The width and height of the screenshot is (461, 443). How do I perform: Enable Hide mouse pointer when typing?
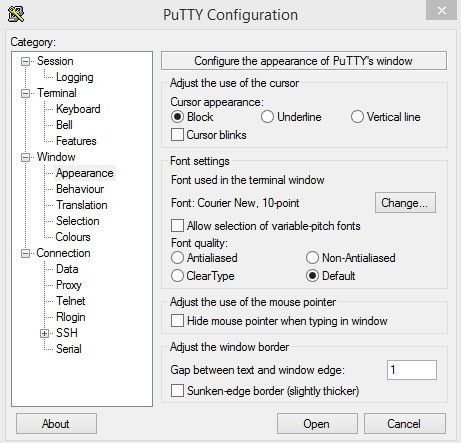click(x=177, y=321)
